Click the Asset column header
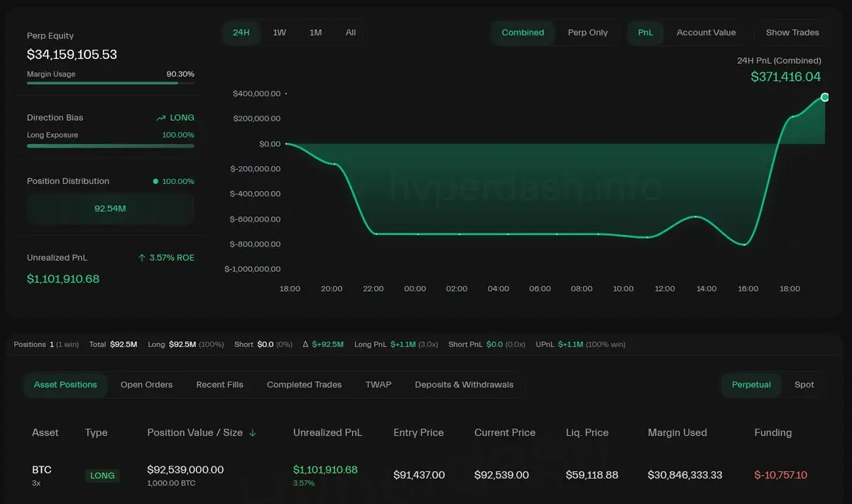 45,432
